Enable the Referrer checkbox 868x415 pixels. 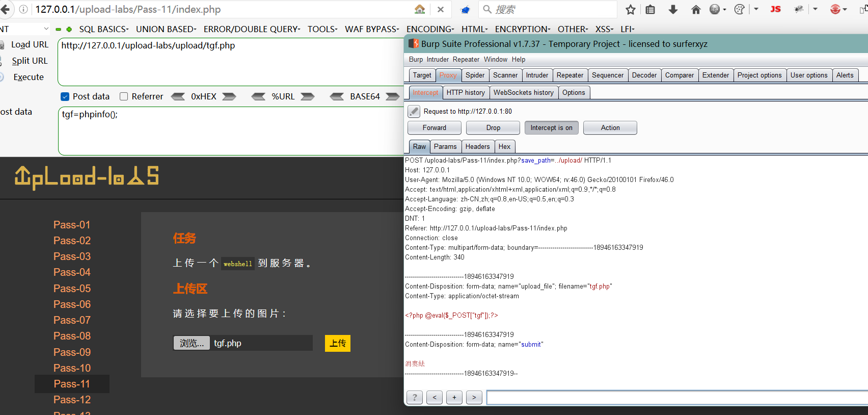(123, 96)
